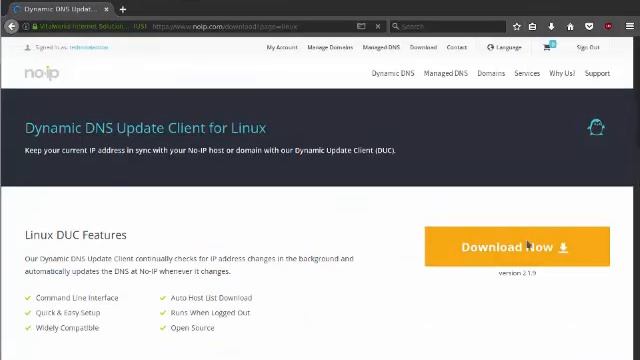640x360 pixels.
Task: Go to the Firefox home icon
Action: click(x=570, y=27)
